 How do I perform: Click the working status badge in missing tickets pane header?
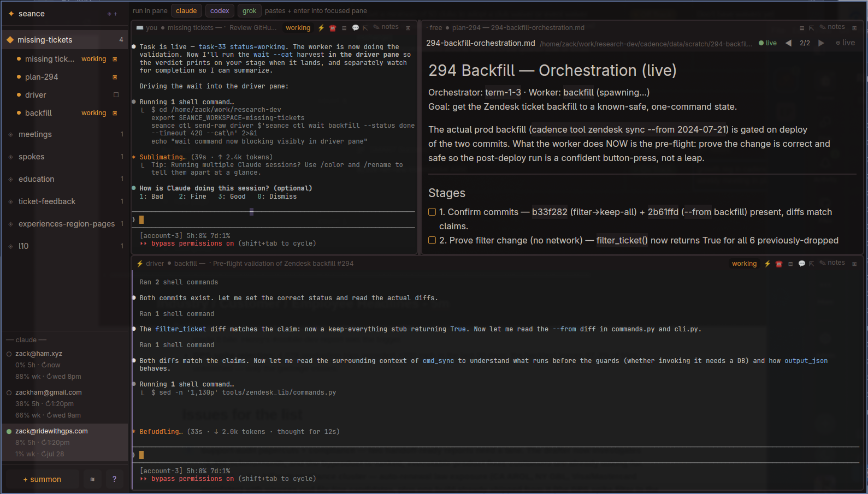click(x=298, y=28)
